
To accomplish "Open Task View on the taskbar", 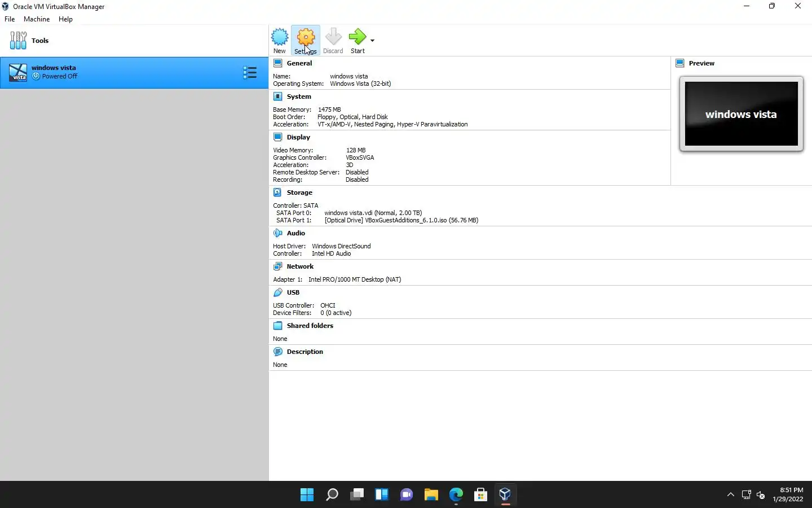I will (357, 494).
